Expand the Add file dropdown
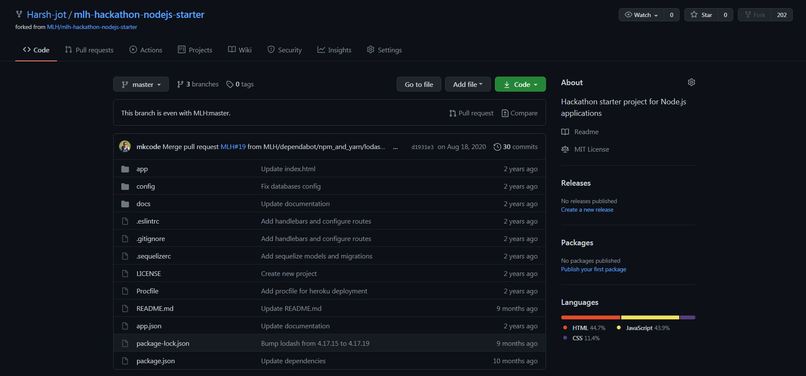 click(468, 84)
